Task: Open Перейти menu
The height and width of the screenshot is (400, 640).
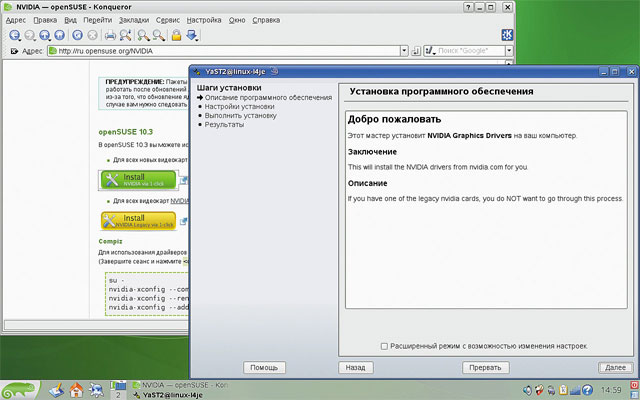Action: [x=98, y=20]
